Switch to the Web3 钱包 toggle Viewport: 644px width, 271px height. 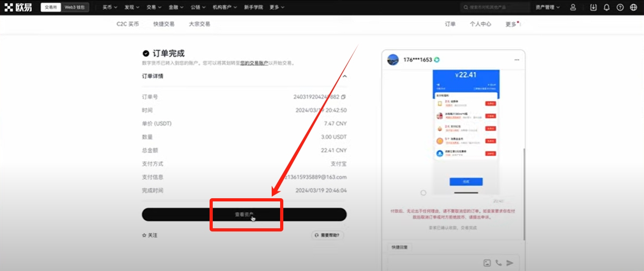(x=76, y=7)
